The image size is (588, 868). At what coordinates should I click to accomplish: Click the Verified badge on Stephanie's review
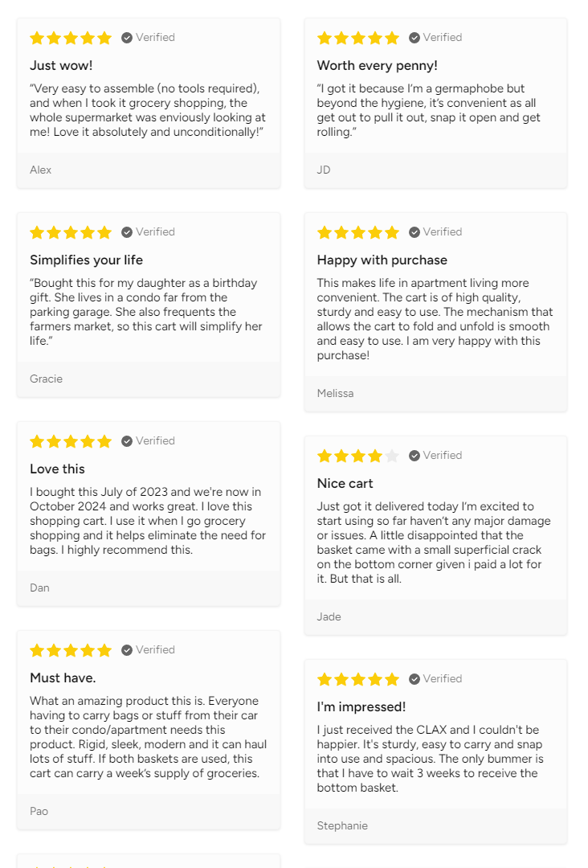pyautogui.click(x=414, y=679)
